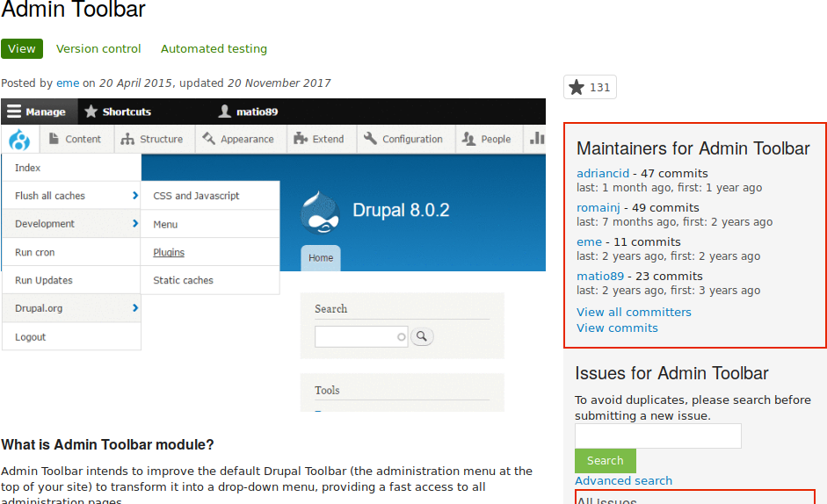Click the Appearance label in admin toolbar

[247, 140]
